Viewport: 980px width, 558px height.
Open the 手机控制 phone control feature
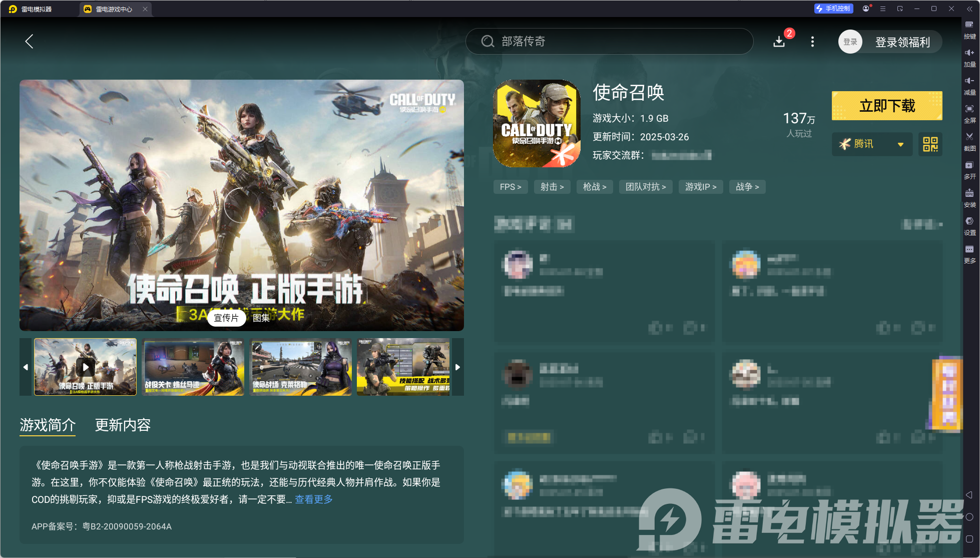(833, 9)
